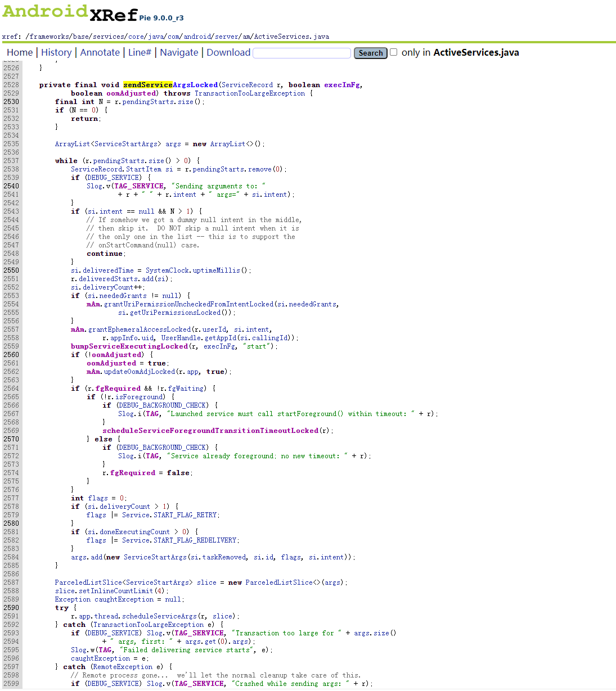Open scheduleServiceForegroundTransitionTimeoutLocked reference
Viewport: 616px width, 691px height.
[x=210, y=431]
